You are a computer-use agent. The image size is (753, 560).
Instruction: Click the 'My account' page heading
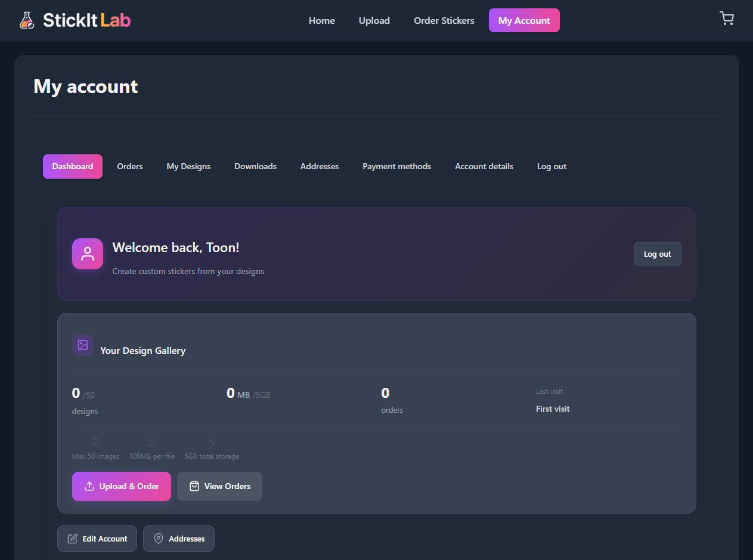(x=86, y=86)
